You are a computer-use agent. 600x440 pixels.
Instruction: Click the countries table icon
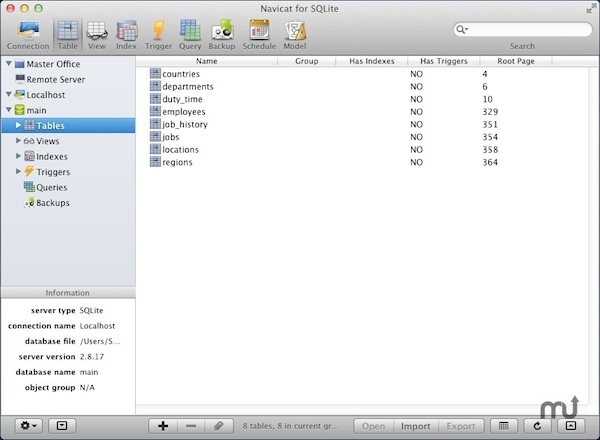point(155,73)
